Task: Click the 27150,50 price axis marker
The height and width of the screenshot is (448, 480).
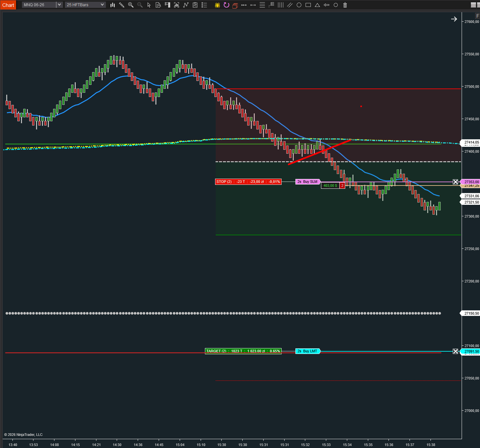Action: coord(471,314)
